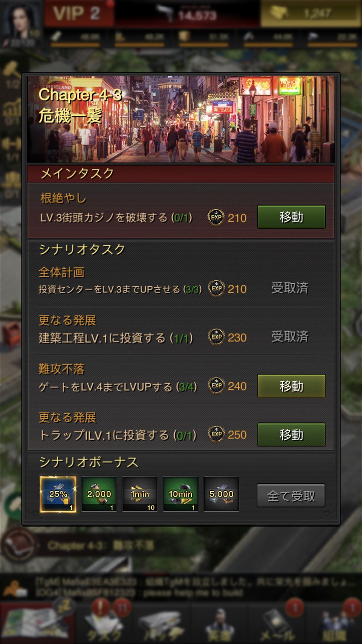Click 移動 for the gate LV.4 upgrade task
This screenshot has height=644, width=362.
(291, 386)
